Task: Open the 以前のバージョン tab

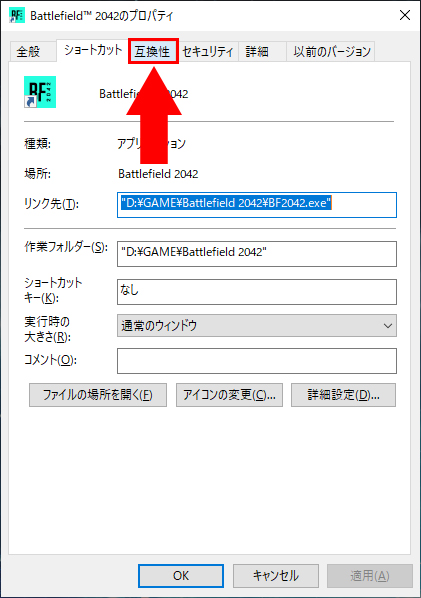Action: tap(330, 51)
